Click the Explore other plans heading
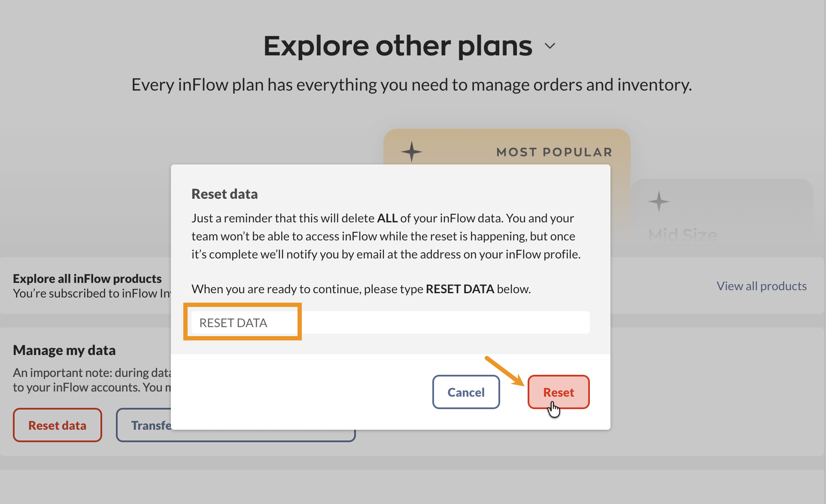 [x=398, y=46]
